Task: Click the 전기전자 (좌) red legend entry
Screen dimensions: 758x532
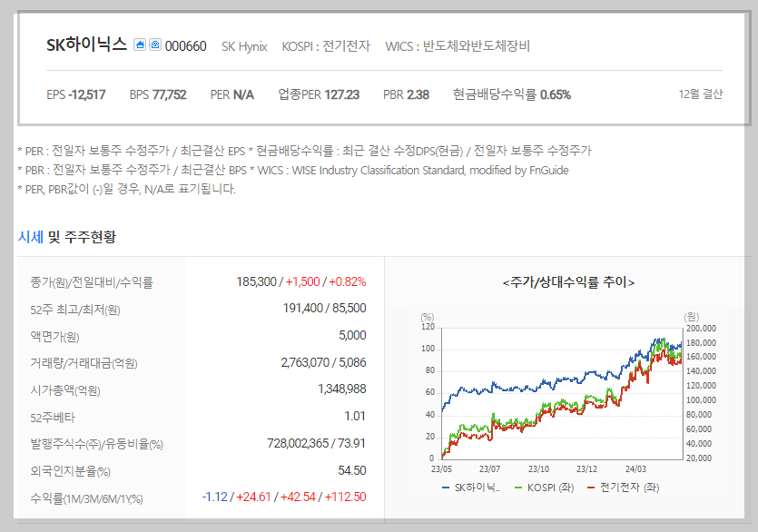Action: point(623,488)
